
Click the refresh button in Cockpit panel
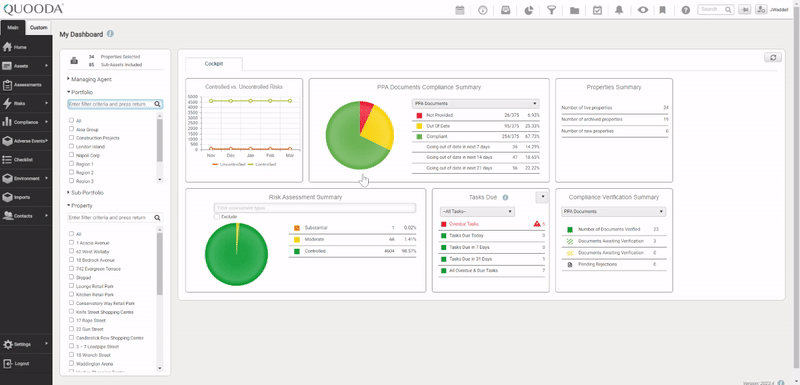[x=773, y=58]
